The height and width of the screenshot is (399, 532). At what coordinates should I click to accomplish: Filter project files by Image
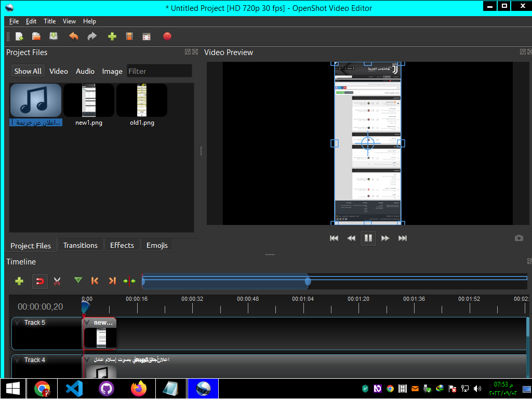[x=112, y=71]
